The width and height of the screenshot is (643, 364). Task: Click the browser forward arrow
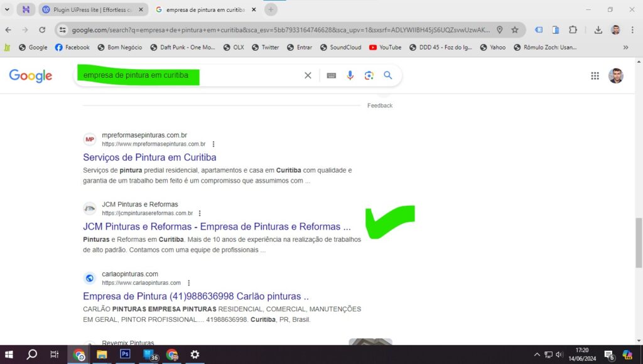point(25,30)
